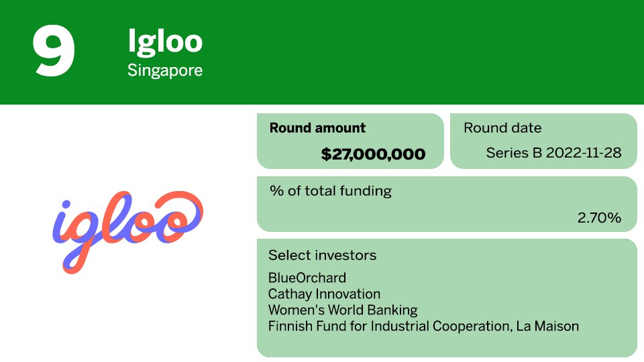This screenshot has height=362, width=644.
Task: Click the 'Round date' label
Action: pos(502,128)
